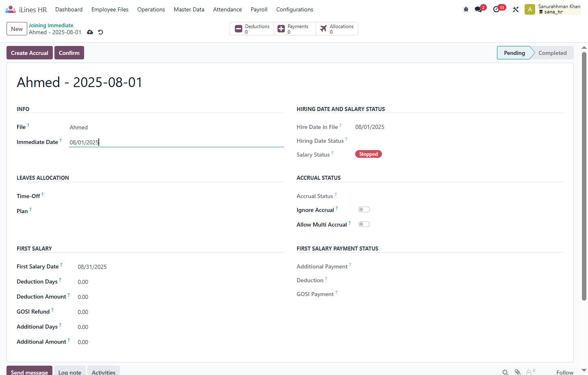Open the Employee Files menu
This screenshot has width=588, height=375.
(110, 9)
